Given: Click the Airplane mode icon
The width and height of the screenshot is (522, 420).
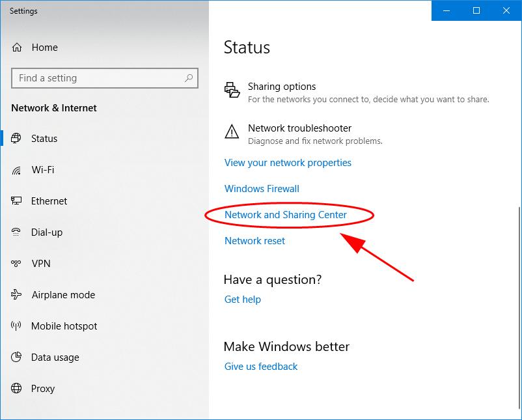Looking at the screenshot, I should [17, 295].
